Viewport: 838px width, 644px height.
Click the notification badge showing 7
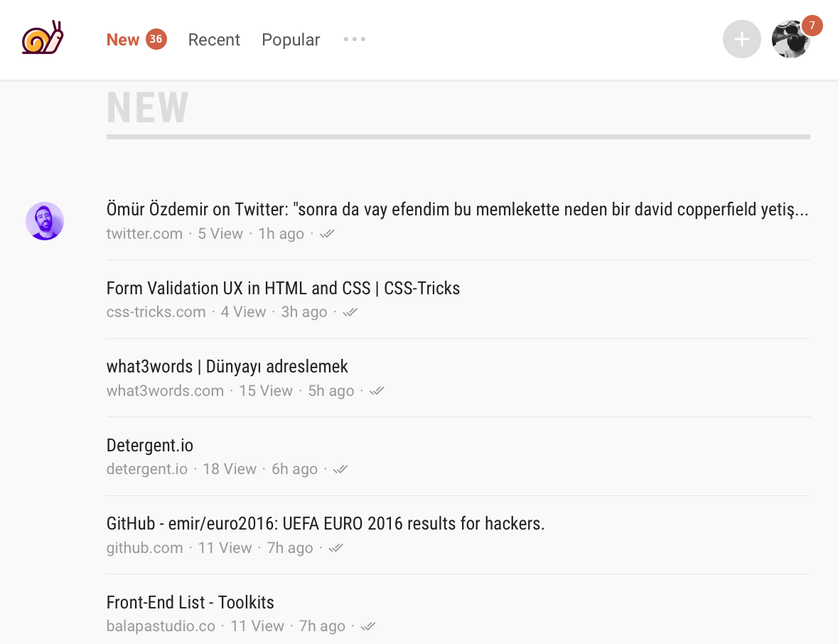coord(812,26)
